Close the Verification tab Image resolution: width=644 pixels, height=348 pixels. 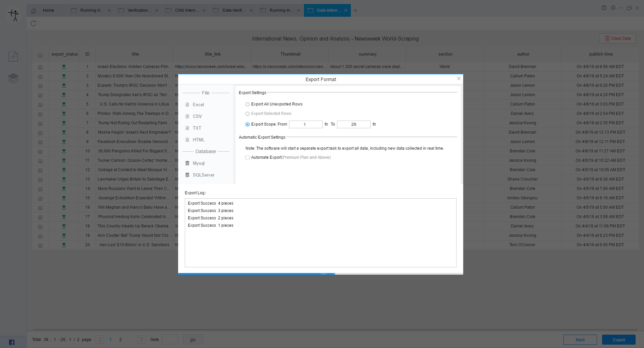point(157,10)
